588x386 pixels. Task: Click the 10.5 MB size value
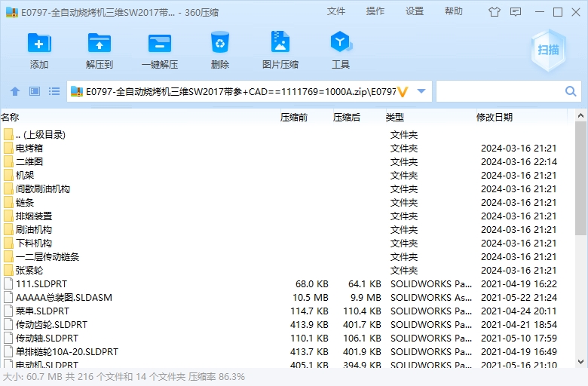pyautogui.click(x=311, y=298)
